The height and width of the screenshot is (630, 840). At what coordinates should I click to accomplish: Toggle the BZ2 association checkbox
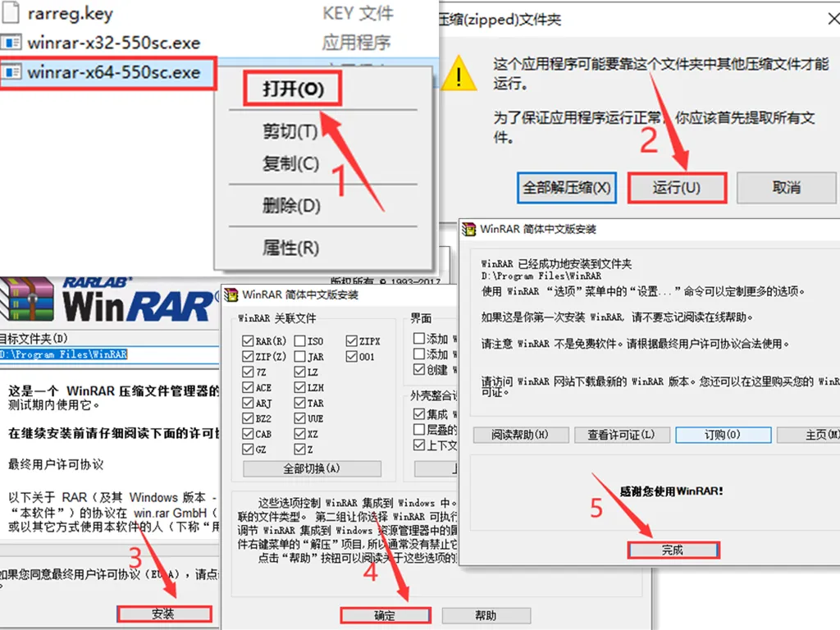[248, 418]
